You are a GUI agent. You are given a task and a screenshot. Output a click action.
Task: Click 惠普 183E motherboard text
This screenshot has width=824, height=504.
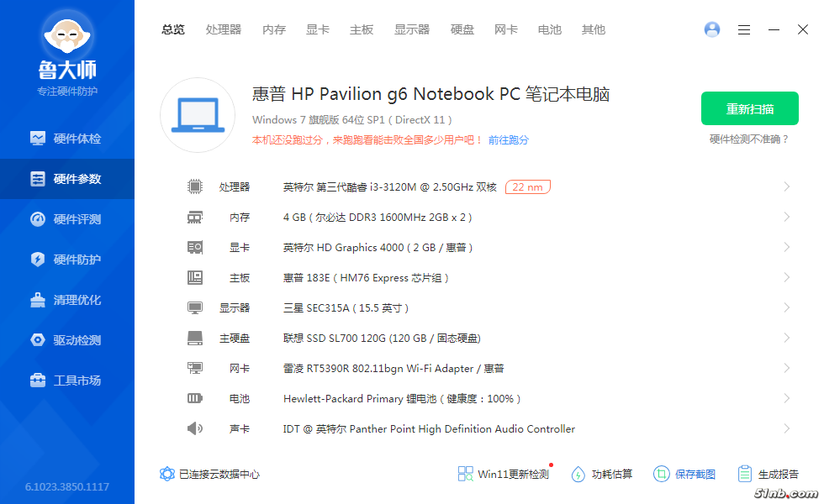coord(366,278)
